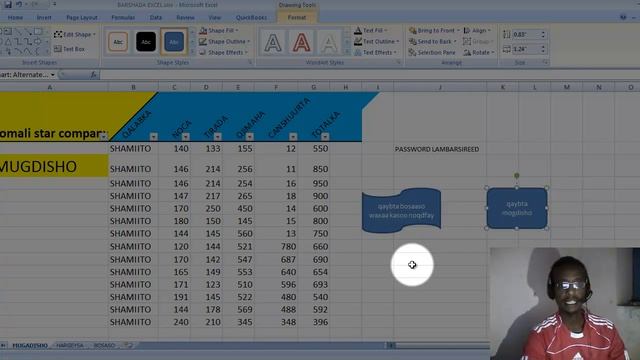Click the fx insert function icon
The height and width of the screenshot is (360, 640).
coord(93,75)
